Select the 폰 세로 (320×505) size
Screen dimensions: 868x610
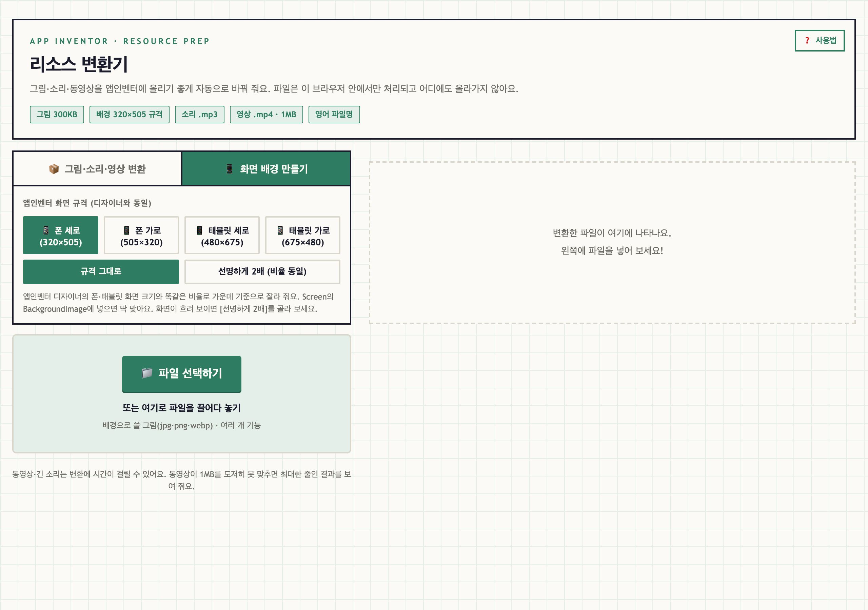point(60,235)
